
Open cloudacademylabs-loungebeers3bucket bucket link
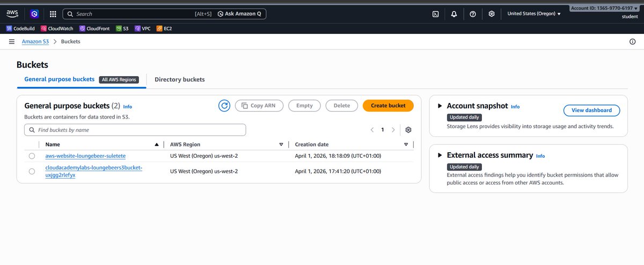94,171
